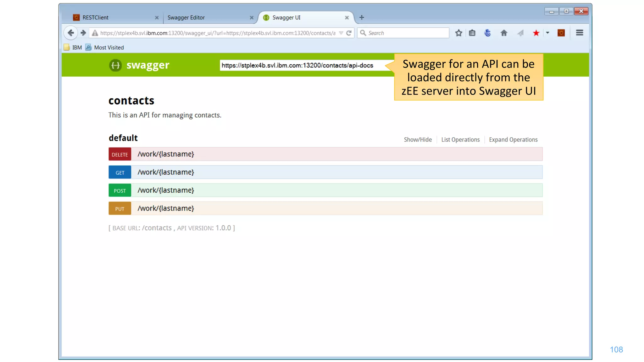Screen dimensions: 644x362
Task: Bookmark this page with the star icon
Action: coord(458,33)
